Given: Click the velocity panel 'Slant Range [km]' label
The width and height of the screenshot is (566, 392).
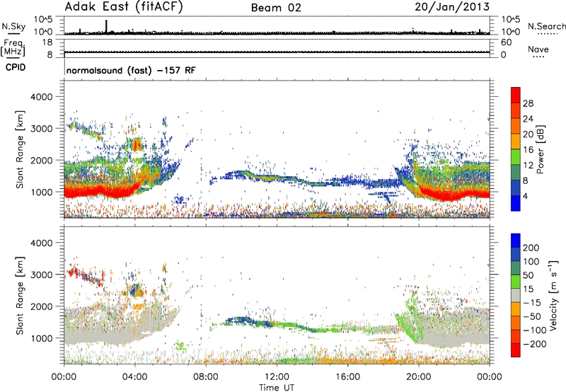Looking at the screenshot, I should 20,295.
